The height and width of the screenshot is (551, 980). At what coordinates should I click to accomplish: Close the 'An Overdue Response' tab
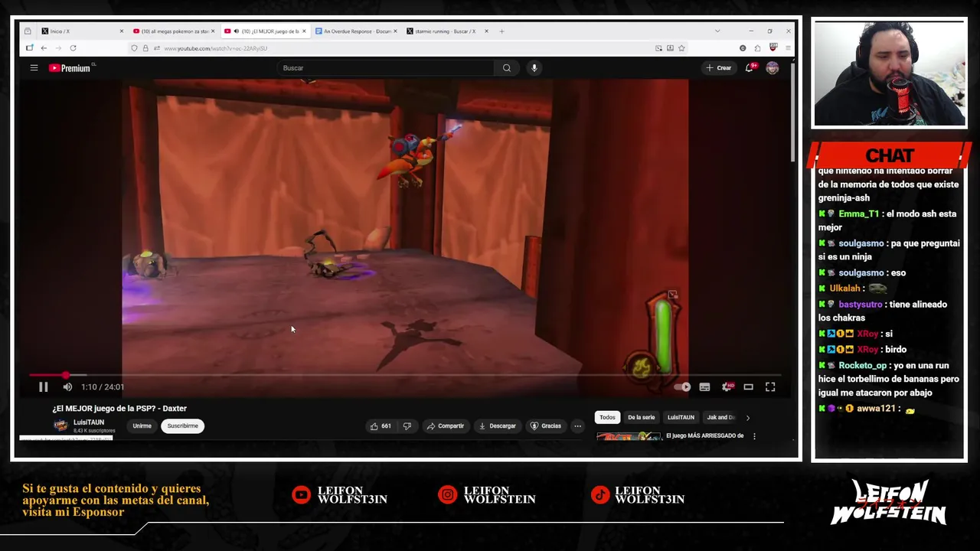pyautogui.click(x=395, y=31)
